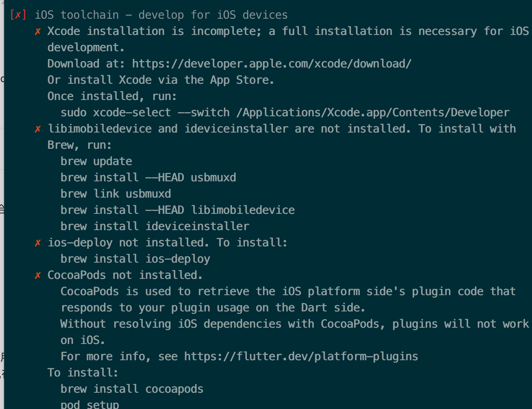Screen dimensions: 532x409
Task: Click the sudo xcode-select --switch command line
Action: [x=285, y=113]
